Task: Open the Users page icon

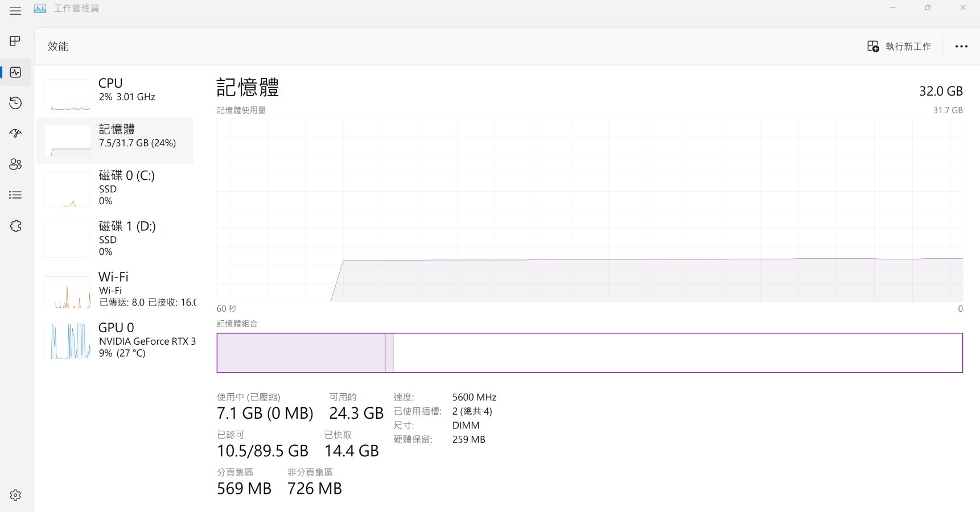Action: [x=15, y=164]
